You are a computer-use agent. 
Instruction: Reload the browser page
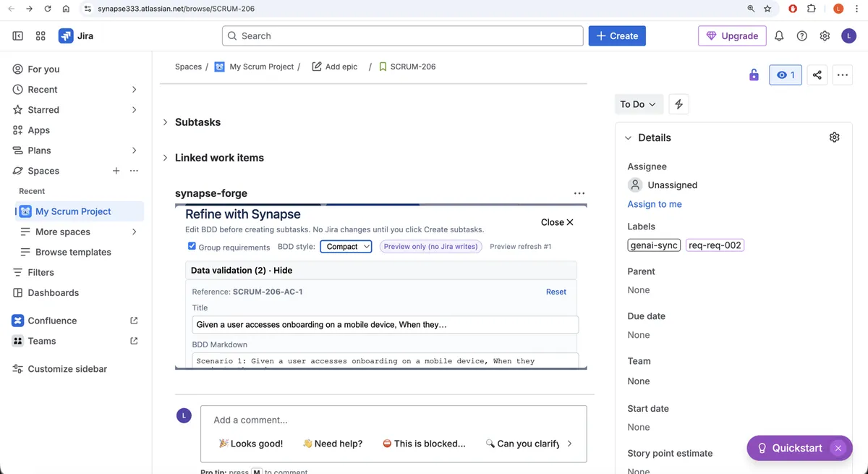[x=48, y=9]
